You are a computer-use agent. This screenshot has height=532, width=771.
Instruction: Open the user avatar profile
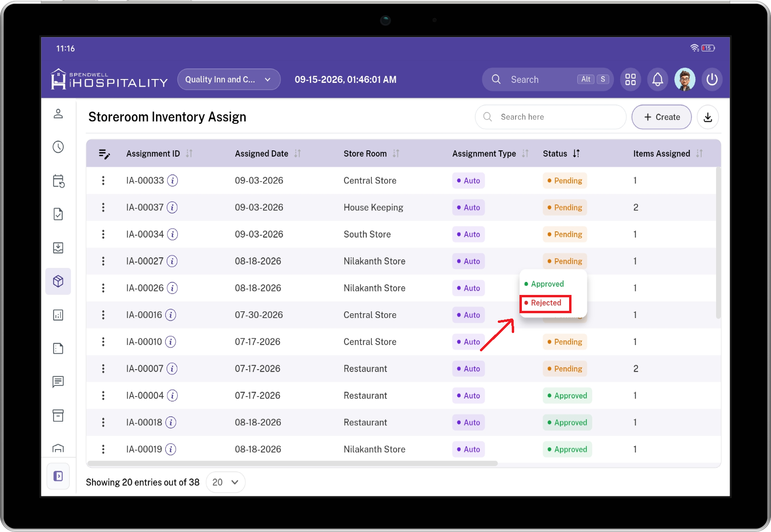coord(685,80)
